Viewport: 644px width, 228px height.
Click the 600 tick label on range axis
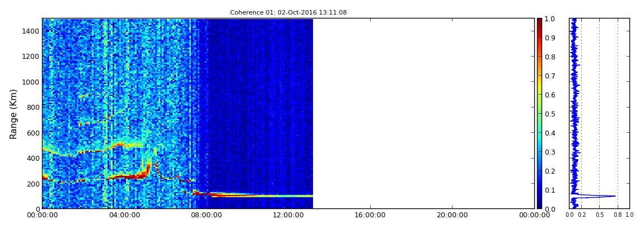[32, 133]
